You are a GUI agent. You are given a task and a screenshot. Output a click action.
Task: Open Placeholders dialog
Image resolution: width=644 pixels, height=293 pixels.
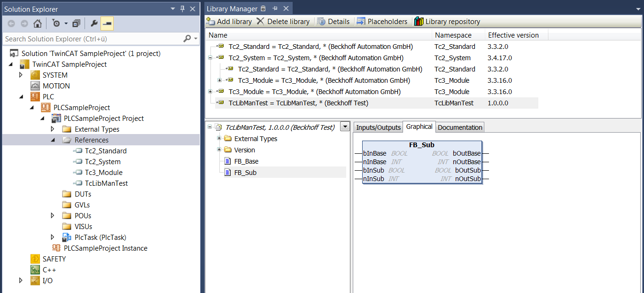pos(382,21)
